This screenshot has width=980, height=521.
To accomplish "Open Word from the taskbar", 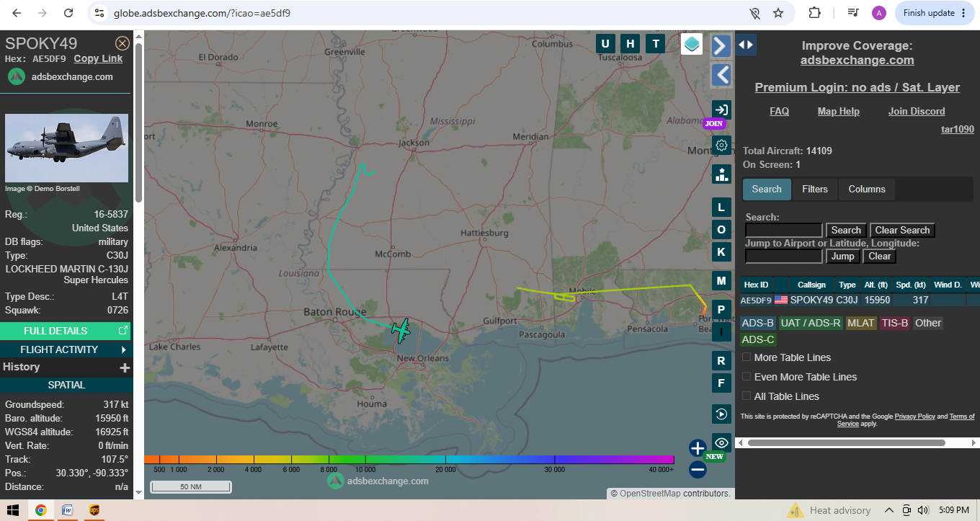I will 67,510.
